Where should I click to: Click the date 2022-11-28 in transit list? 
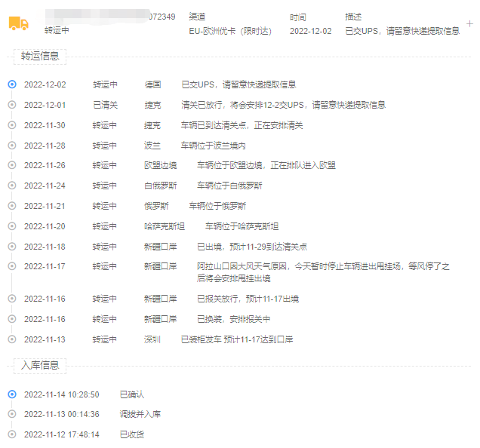coord(45,146)
